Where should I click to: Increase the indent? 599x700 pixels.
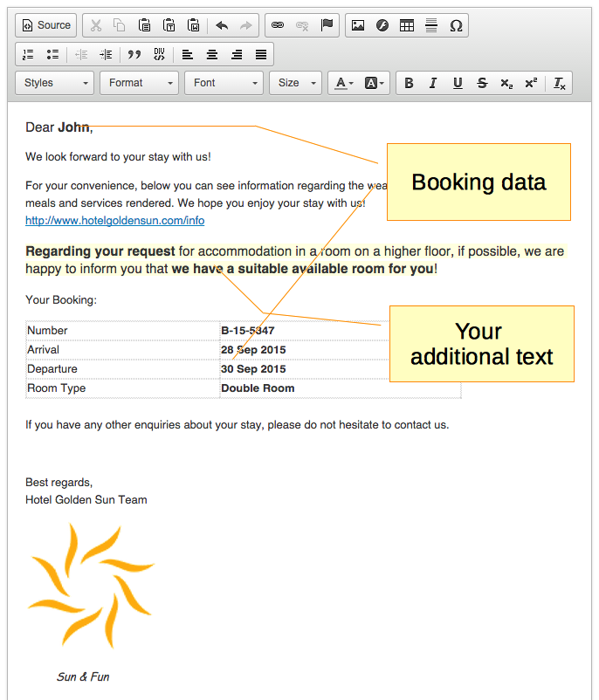point(106,54)
